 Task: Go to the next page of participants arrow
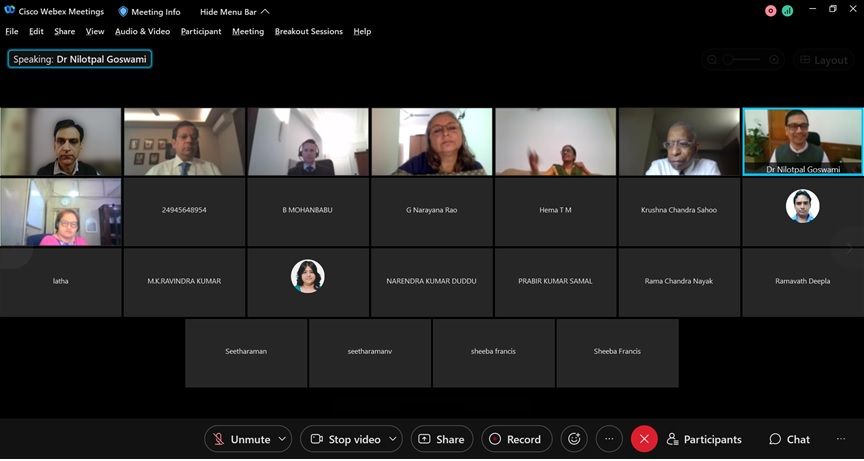point(849,249)
